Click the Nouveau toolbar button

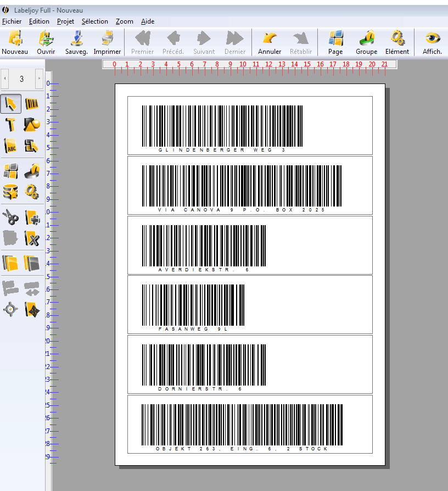point(15,42)
